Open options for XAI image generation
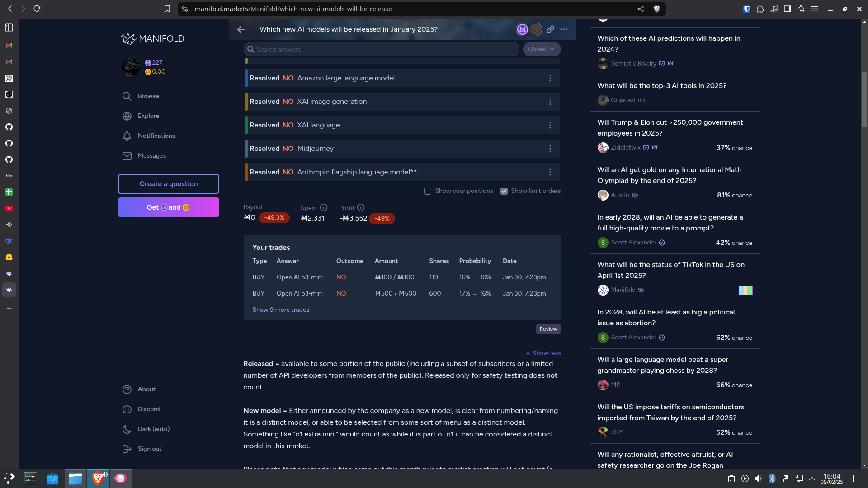868x488 pixels. [550, 102]
